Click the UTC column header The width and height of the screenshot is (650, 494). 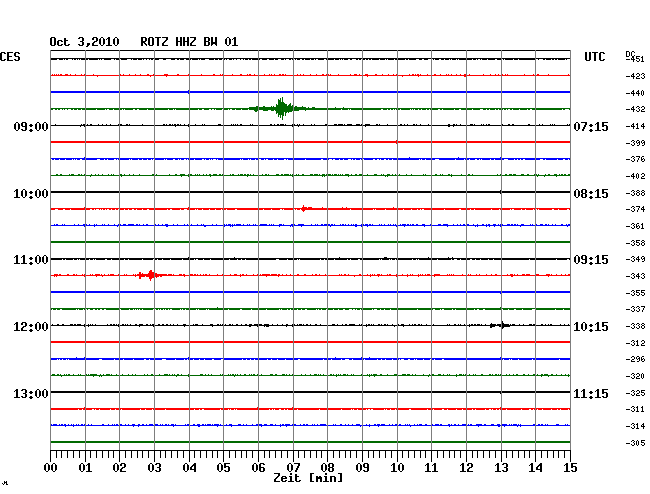point(594,57)
